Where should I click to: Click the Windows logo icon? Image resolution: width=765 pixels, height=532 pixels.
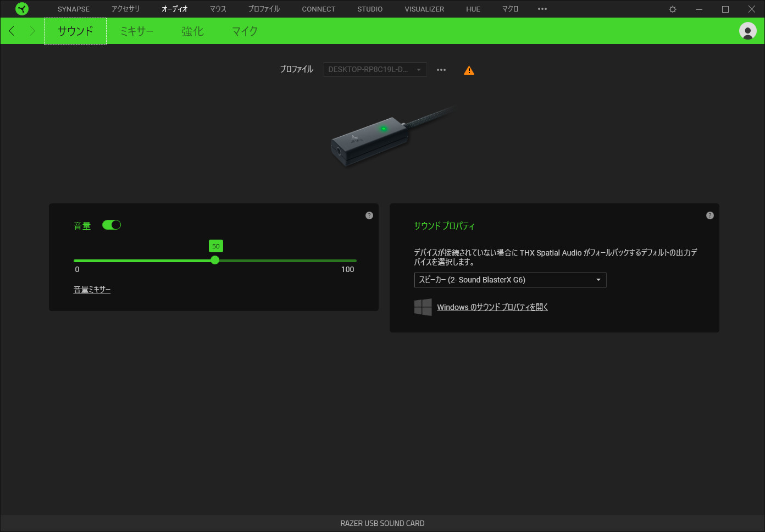click(423, 307)
